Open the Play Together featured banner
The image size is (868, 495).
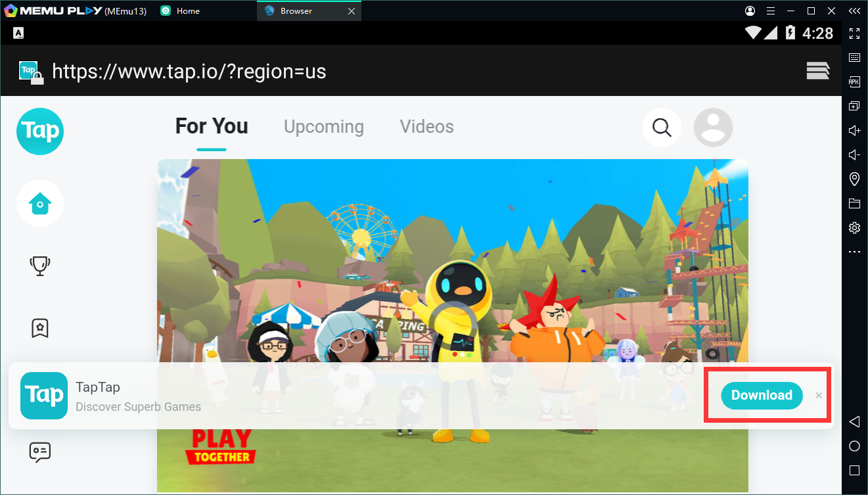click(x=452, y=263)
